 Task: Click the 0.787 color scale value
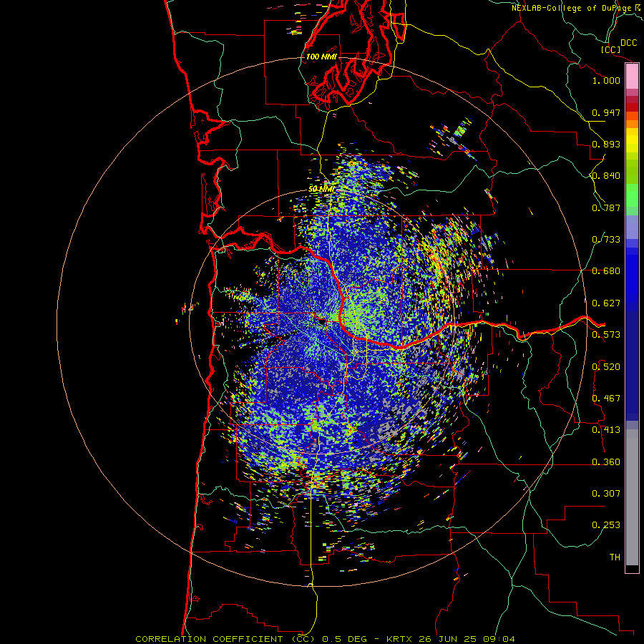coord(606,208)
